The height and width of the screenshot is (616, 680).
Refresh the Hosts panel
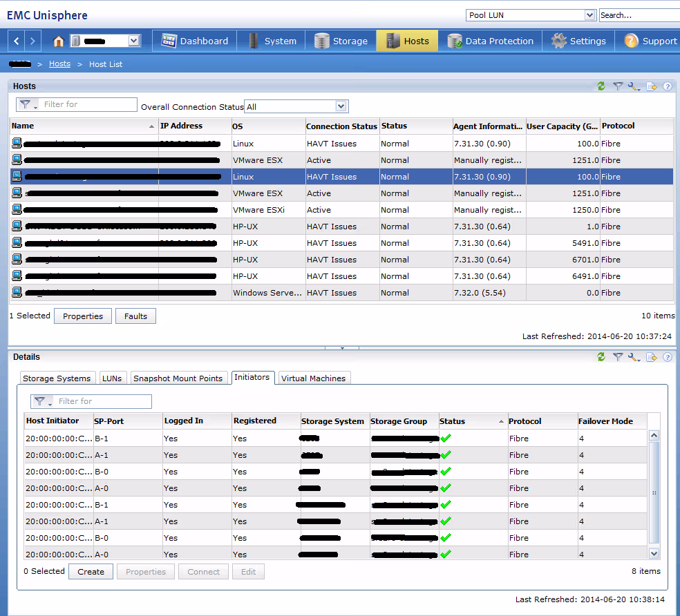601,86
